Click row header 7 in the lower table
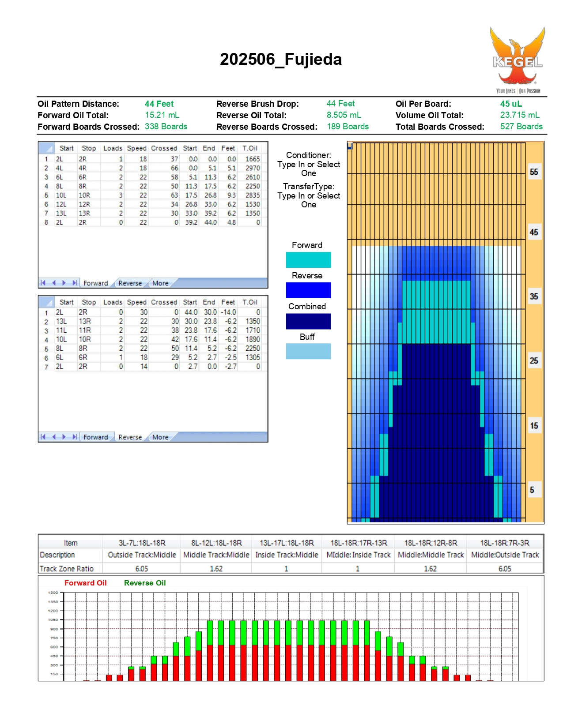This screenshot has height=728, width=563. [x=46, y=367]
